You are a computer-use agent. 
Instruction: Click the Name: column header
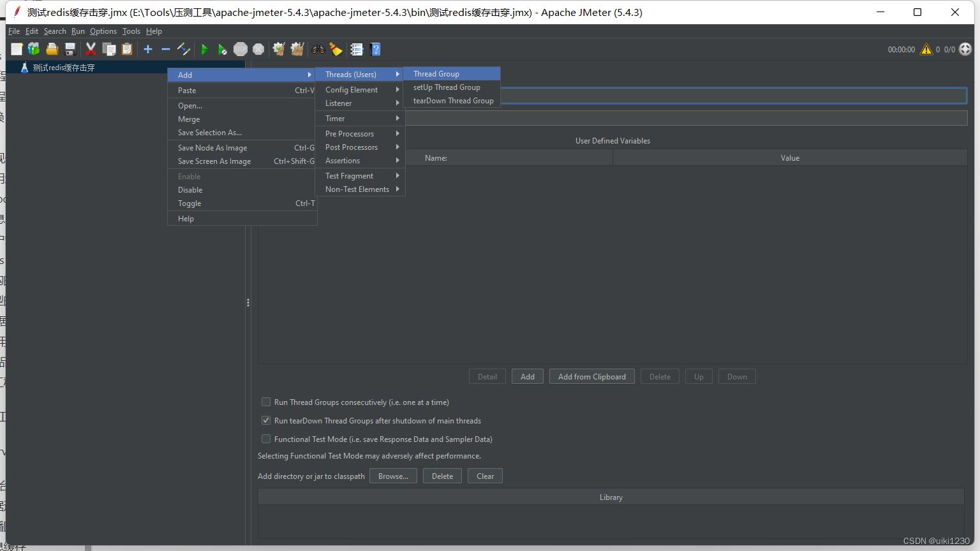tap(436, 158)
